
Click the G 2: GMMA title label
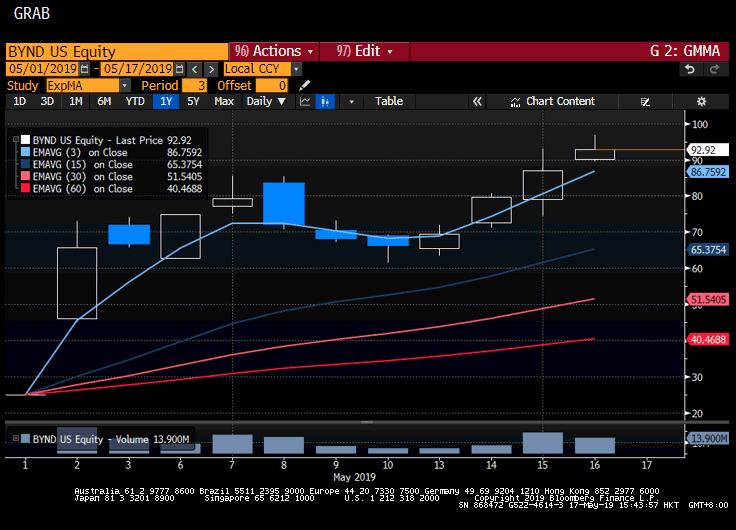684,51
